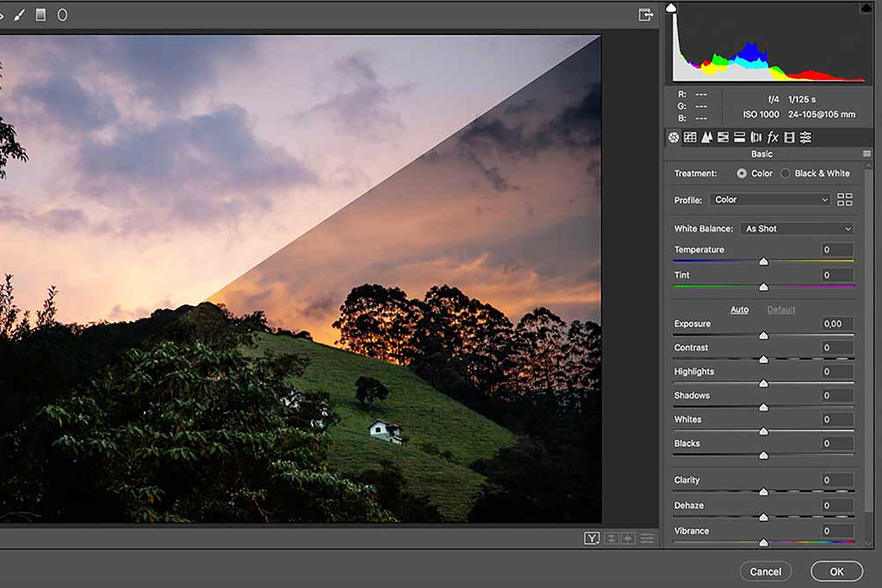Click the Temperature value input field
The image size is (882, 588).
tap(837, 250)
